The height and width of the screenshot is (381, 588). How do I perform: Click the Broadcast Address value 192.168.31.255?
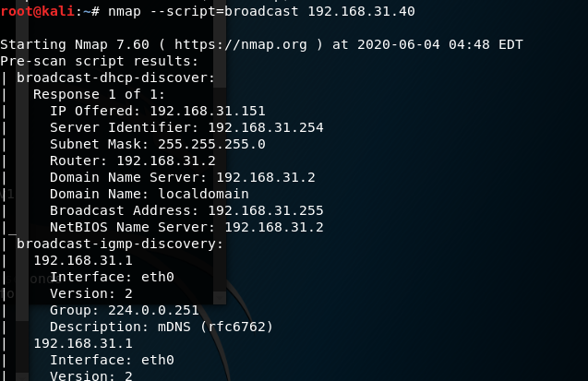click(x=266, y=210)
